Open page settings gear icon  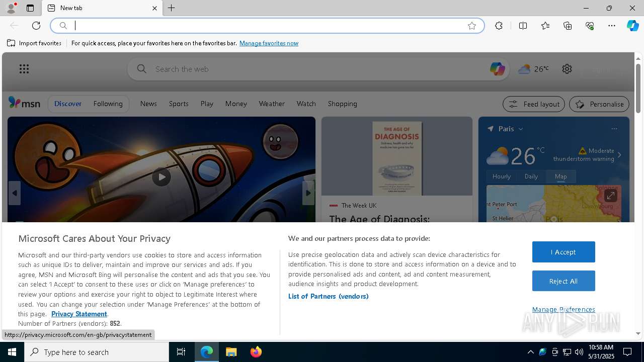click(x=567, y=69)
